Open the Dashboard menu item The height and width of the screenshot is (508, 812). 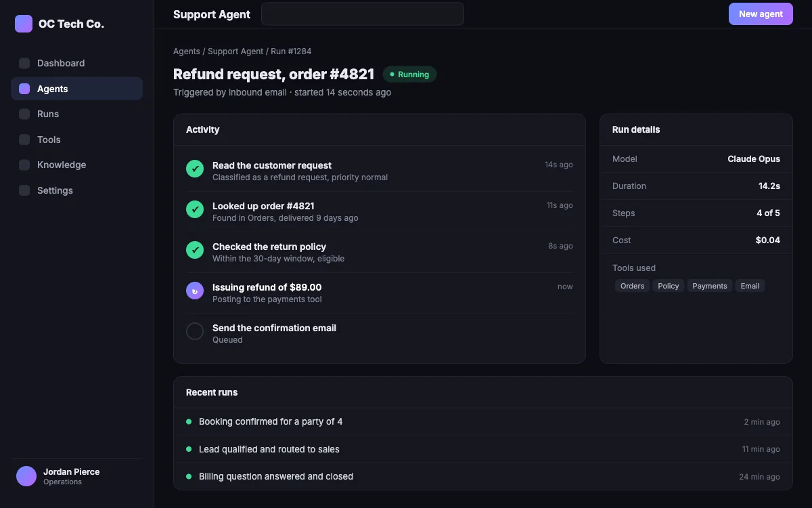[x=76, y=64]
